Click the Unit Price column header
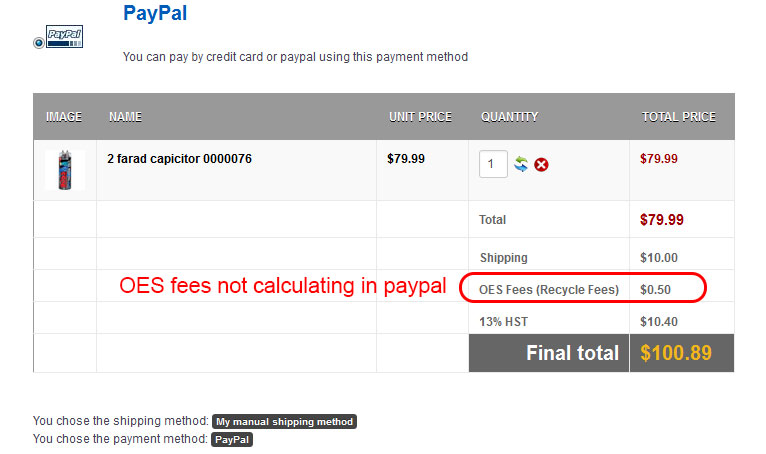 point(420,117)
